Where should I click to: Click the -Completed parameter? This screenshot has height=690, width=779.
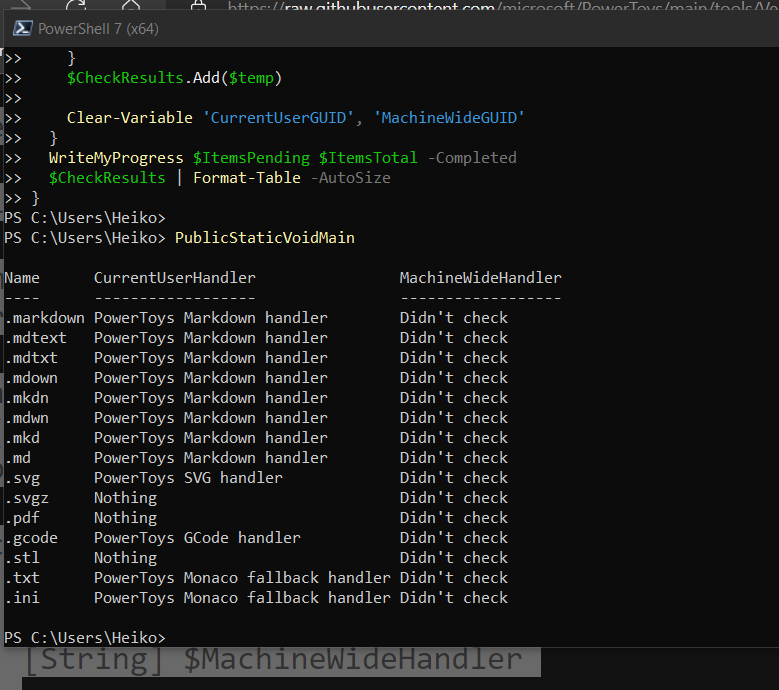[471, 158]
